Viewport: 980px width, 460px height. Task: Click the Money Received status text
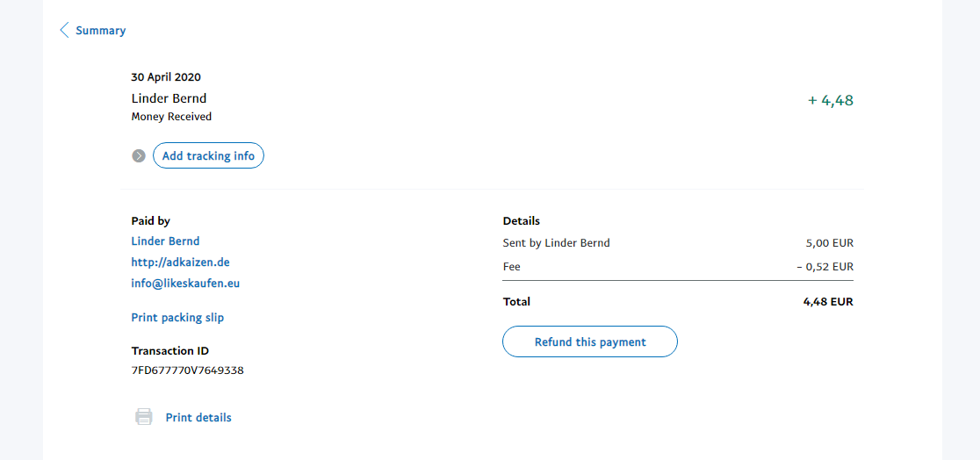click(x=171, y=117)
